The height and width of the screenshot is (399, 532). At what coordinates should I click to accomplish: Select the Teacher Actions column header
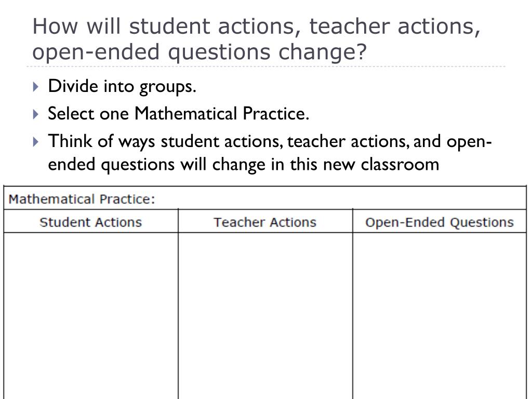click(265, 222)
